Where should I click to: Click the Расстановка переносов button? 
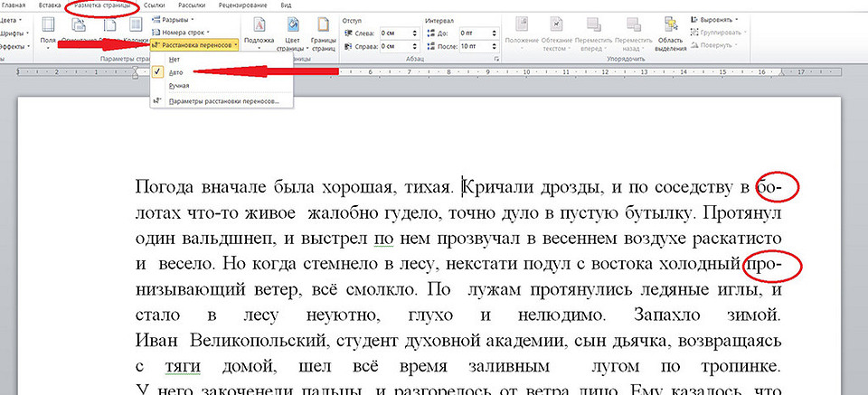tap(196, 44)
